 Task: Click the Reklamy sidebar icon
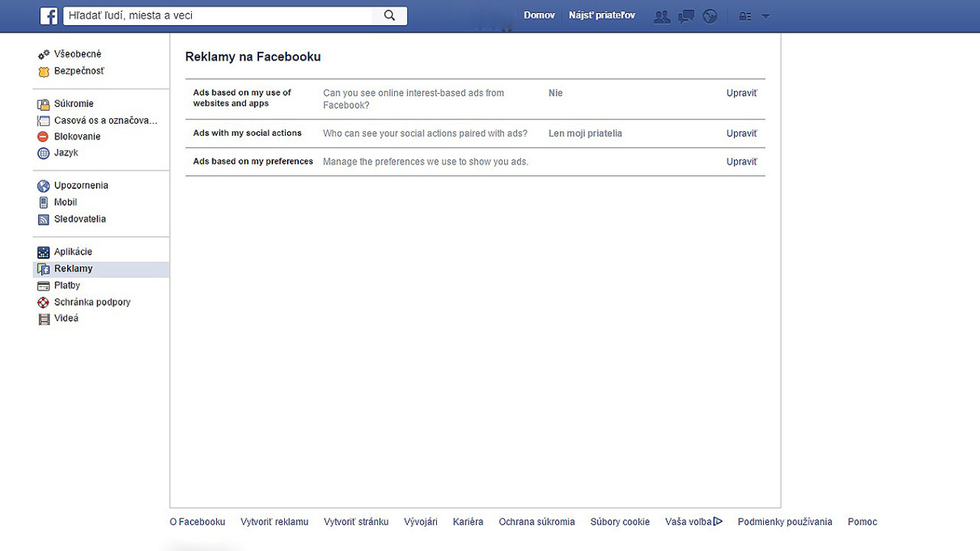point(44,269)
